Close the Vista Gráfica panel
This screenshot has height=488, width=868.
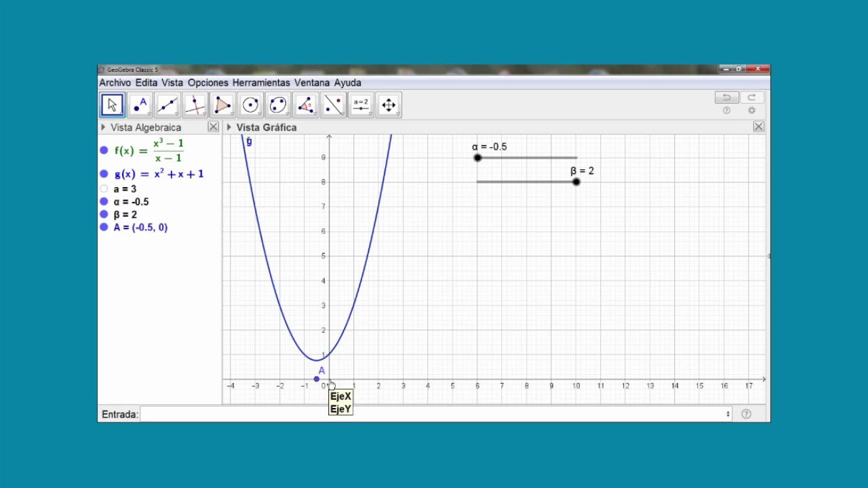(x=759, y=127)
